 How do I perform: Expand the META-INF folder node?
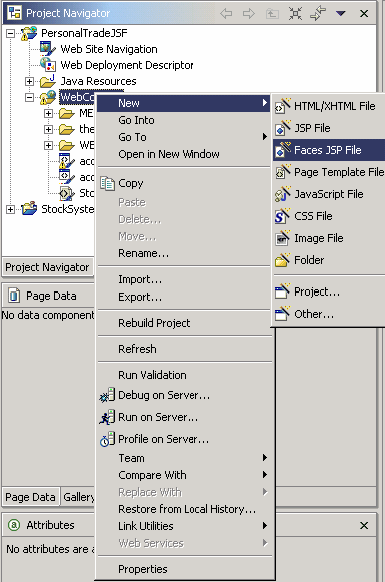pos(48,113)
